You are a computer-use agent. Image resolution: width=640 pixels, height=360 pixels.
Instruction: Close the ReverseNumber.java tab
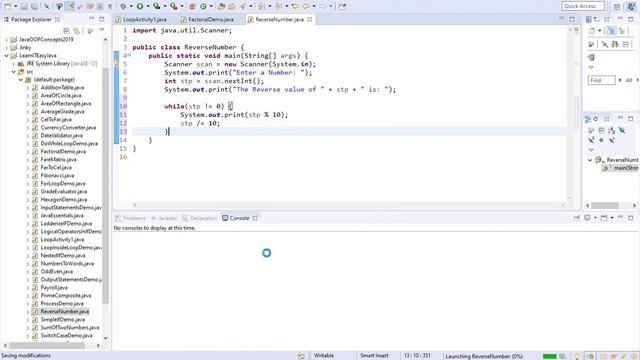(310, 19)
